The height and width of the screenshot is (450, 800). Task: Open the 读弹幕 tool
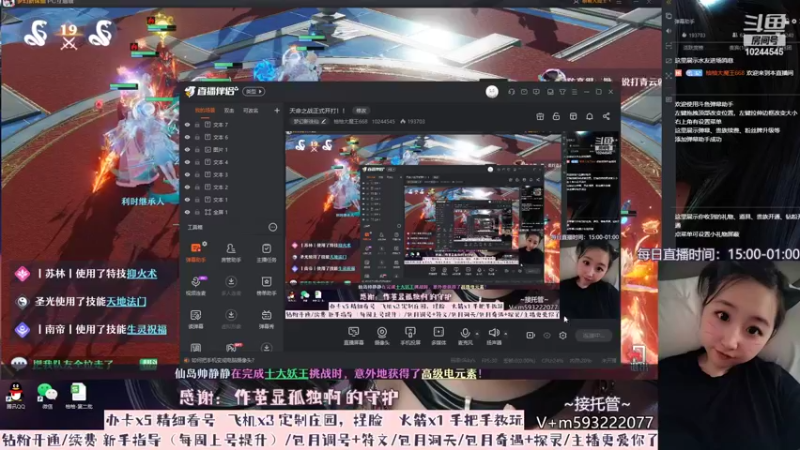196,319
